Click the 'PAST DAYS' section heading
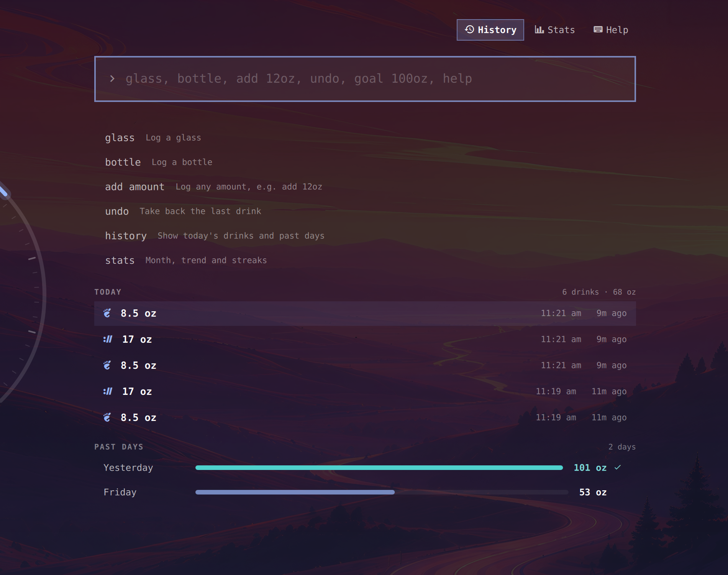This screenshot has height=575, width=728. click(x=119, y=447)
